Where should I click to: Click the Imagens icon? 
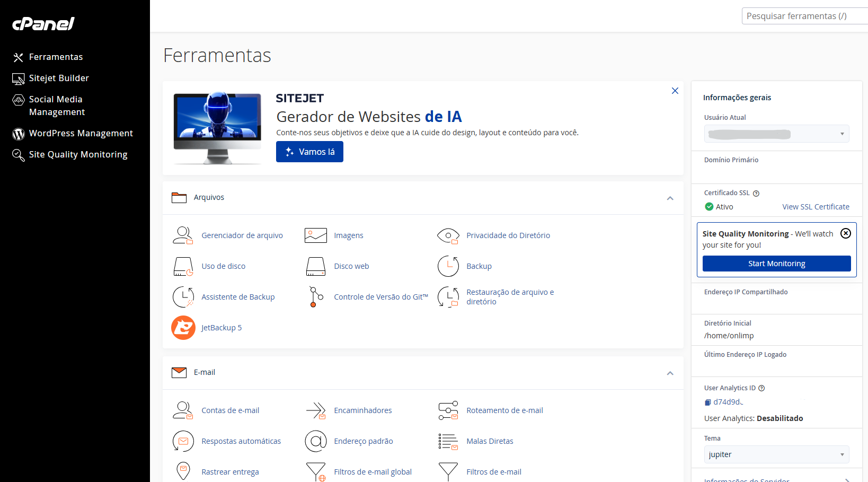coord(315,235)
